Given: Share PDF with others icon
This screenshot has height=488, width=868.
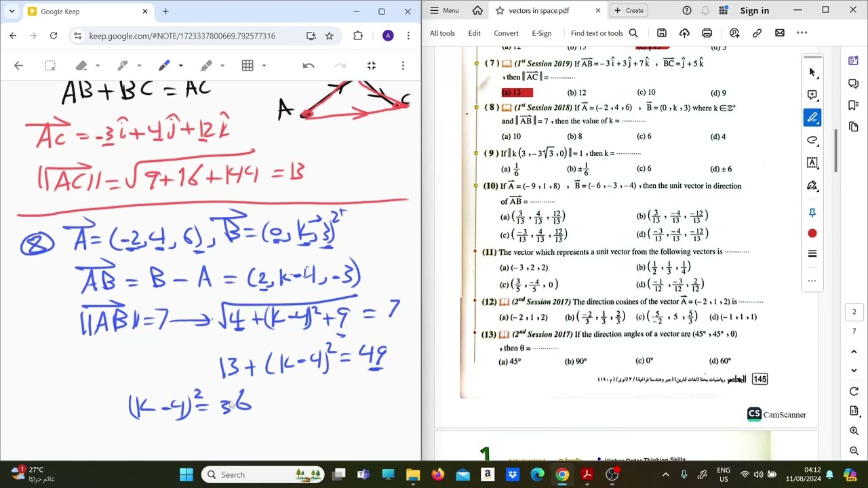Looking at the screenshot, I should point(734,33).
